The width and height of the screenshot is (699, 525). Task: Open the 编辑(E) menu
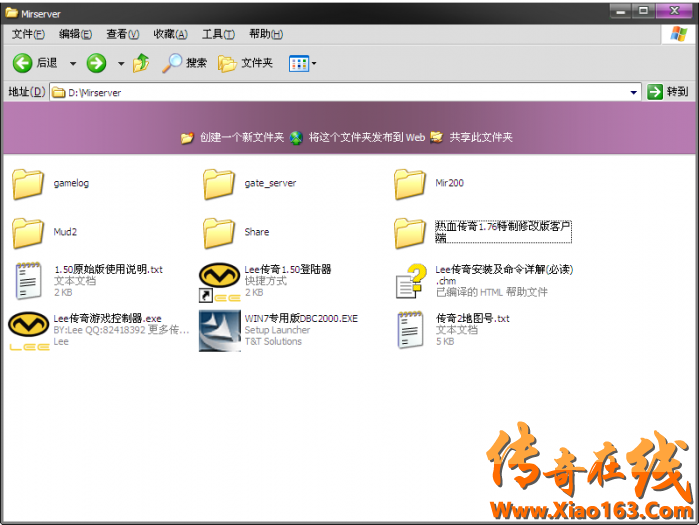point(75,34)
